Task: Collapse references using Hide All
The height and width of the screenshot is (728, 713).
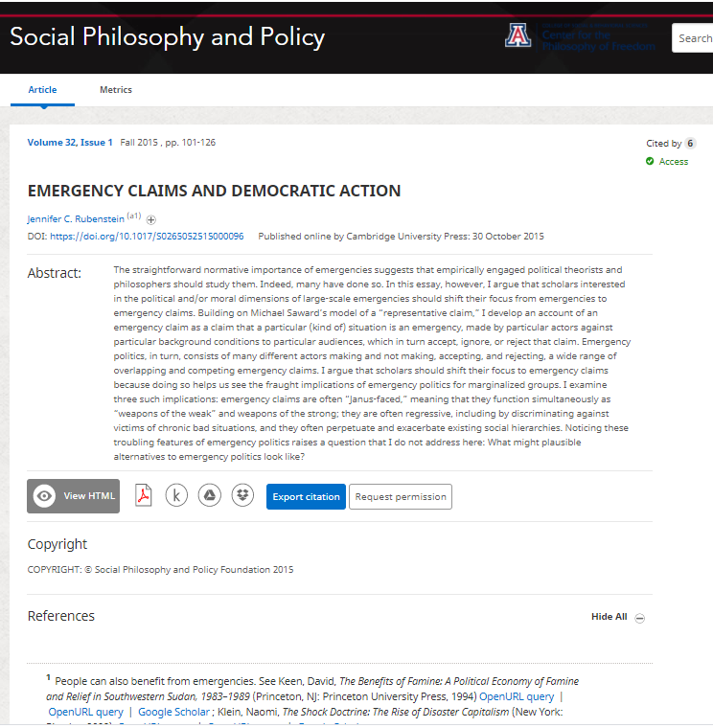Action: (609, 617)
